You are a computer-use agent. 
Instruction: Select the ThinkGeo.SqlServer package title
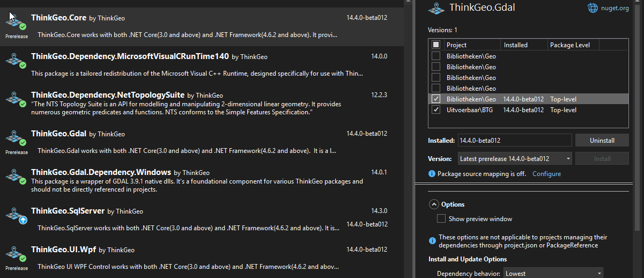click(68, 211)
